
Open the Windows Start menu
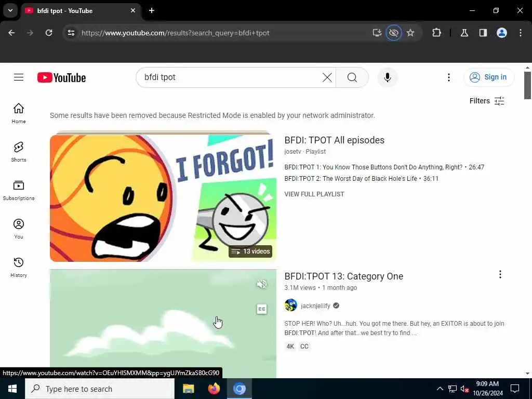(12, 389)
